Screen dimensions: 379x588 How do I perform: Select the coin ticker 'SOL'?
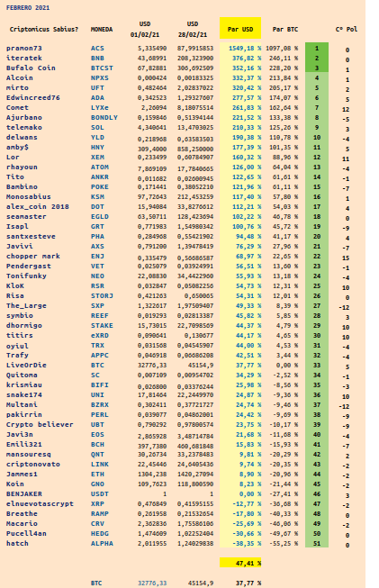(97, 128)
